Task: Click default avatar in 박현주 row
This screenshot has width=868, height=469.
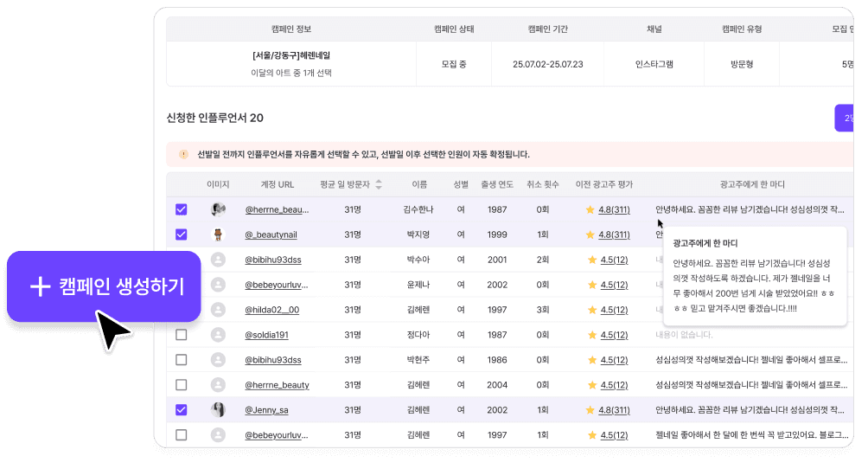Action: [218, 360]
